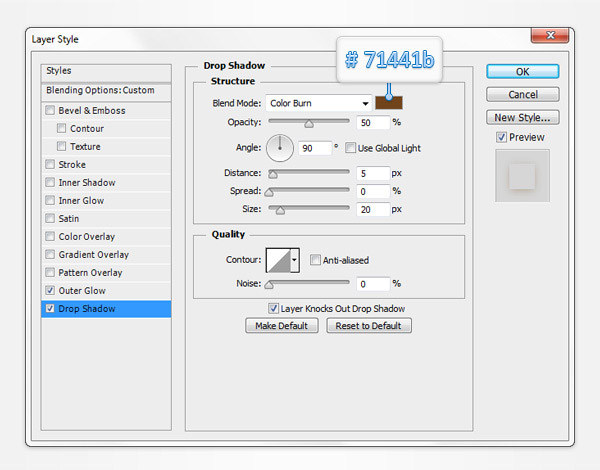The height and width of the screenshot is (470, 600).
Task: Expand the Contour dropdown arrow
Action: click(x=295, y=261)
